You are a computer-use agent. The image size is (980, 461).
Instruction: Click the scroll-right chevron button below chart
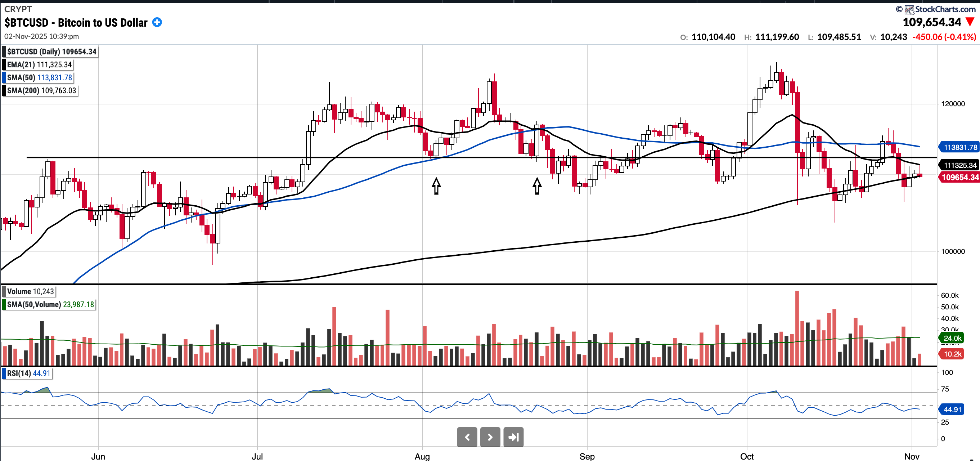490,437
